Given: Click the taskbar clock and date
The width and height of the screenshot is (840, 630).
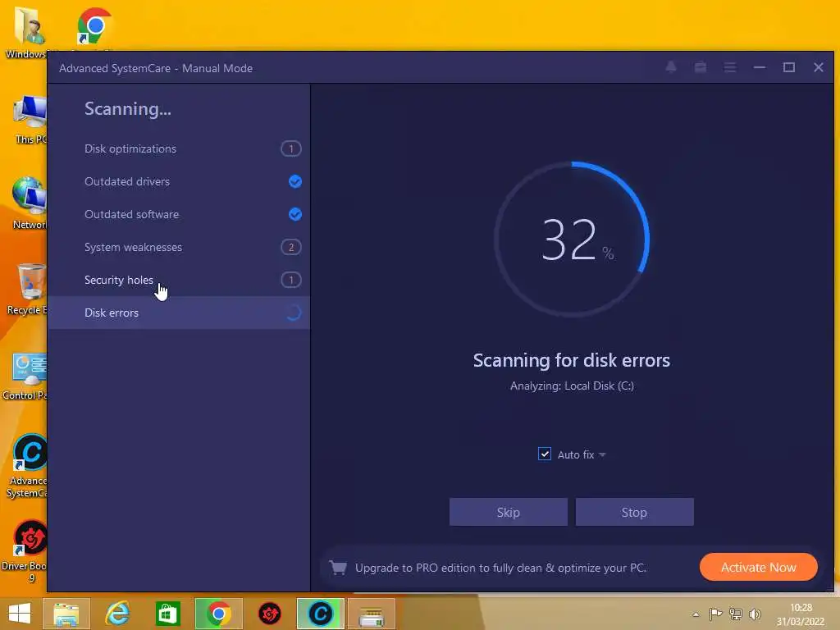Looking at the screenshot, I should pos(801,614).
